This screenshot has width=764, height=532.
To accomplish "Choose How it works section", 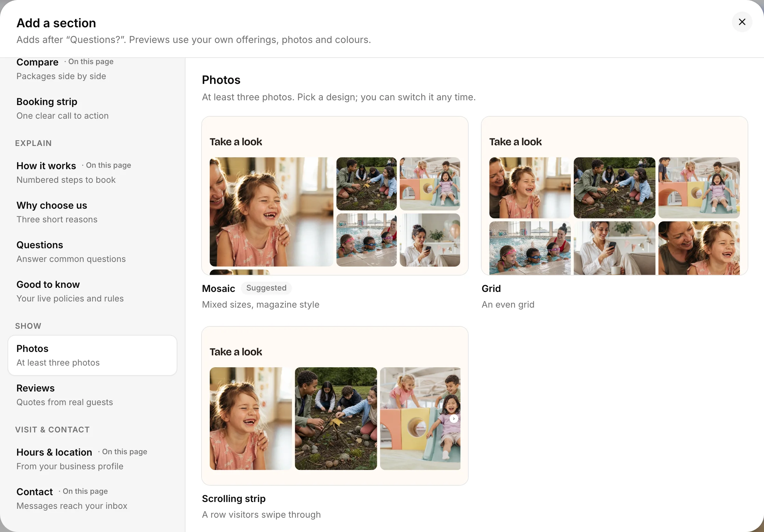I will point(92,173).
